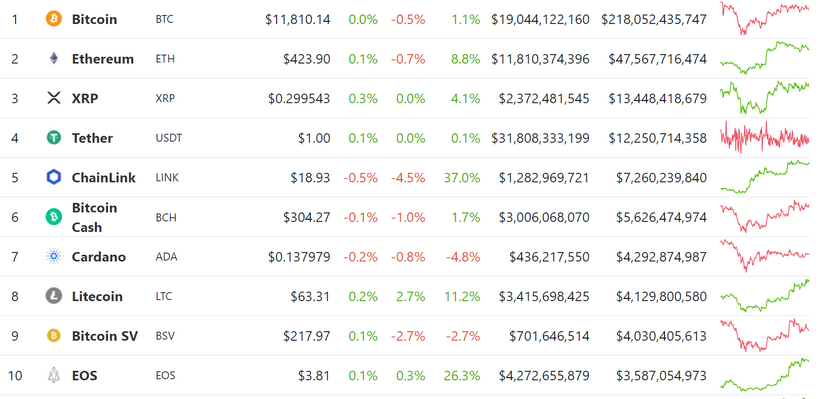Open the ChainLink coin name link
The width and height of the screenshot is (820, 399).
(104, 177)
